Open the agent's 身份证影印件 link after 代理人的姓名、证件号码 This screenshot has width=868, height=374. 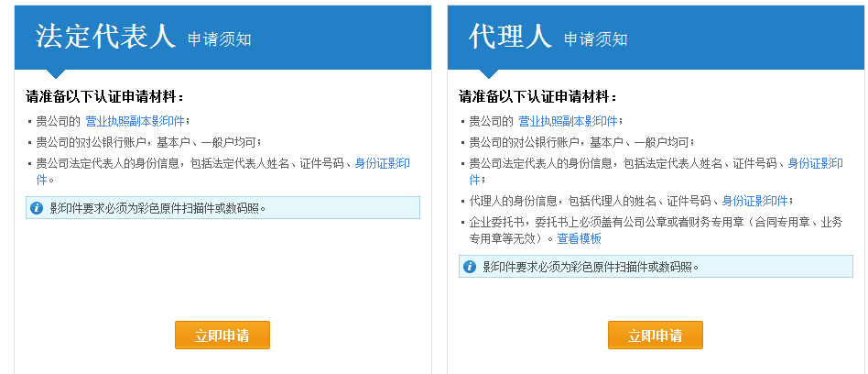pyautogui.click(x=754, y=201)
